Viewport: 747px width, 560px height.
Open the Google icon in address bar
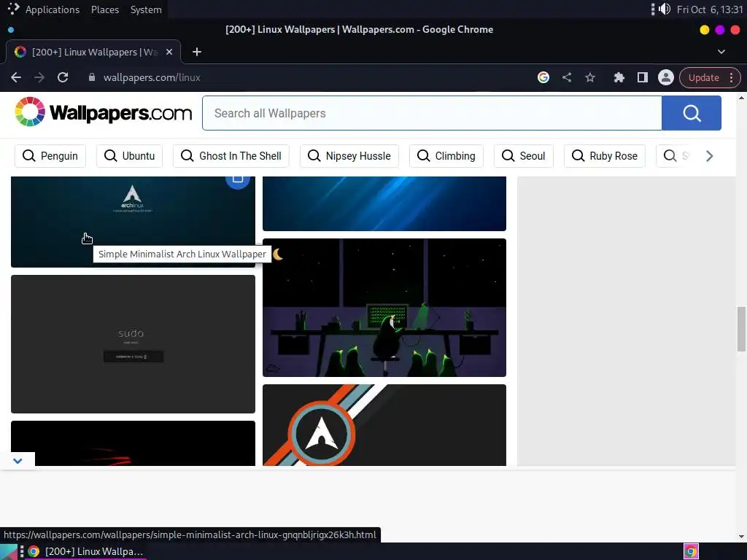(x=543, y=77)
